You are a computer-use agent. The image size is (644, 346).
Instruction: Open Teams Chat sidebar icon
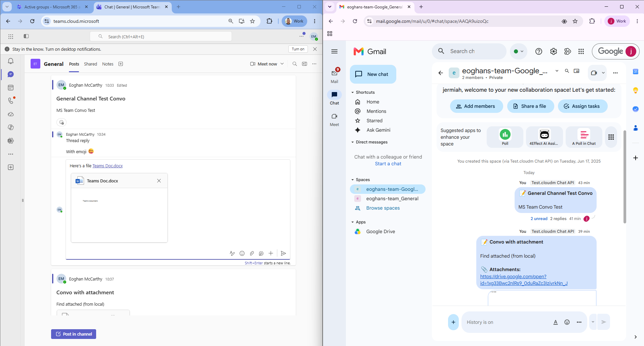[11, 74]
